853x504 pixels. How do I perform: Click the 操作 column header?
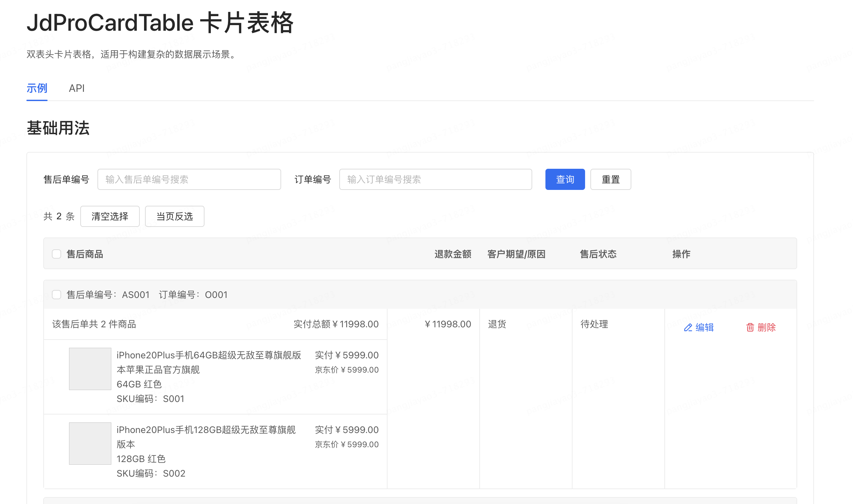tap(681, 254)
